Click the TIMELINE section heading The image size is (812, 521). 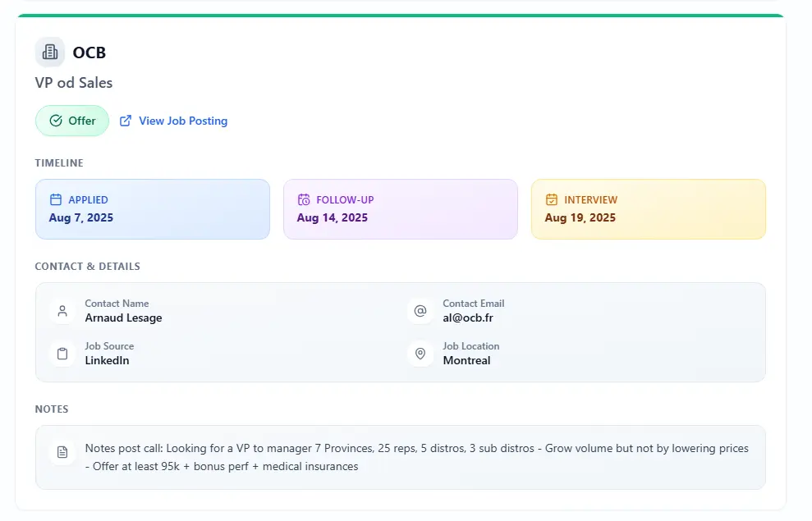pyautogui.click(x=59, y=163)
